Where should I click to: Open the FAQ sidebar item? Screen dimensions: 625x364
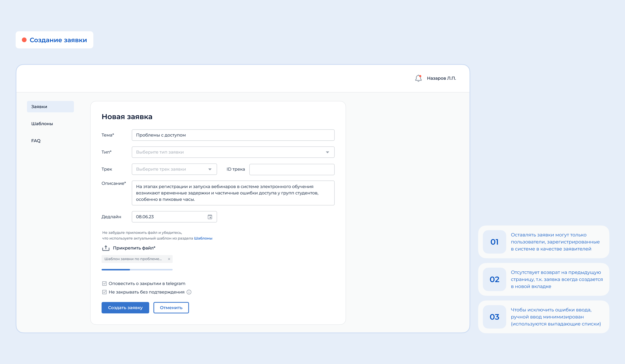tap(36, 141)
